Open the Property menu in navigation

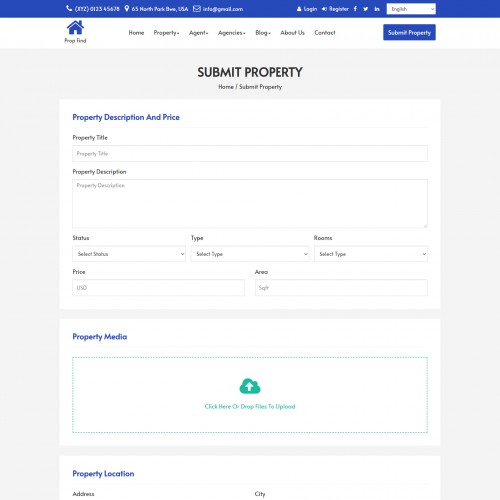click(166, 33)
